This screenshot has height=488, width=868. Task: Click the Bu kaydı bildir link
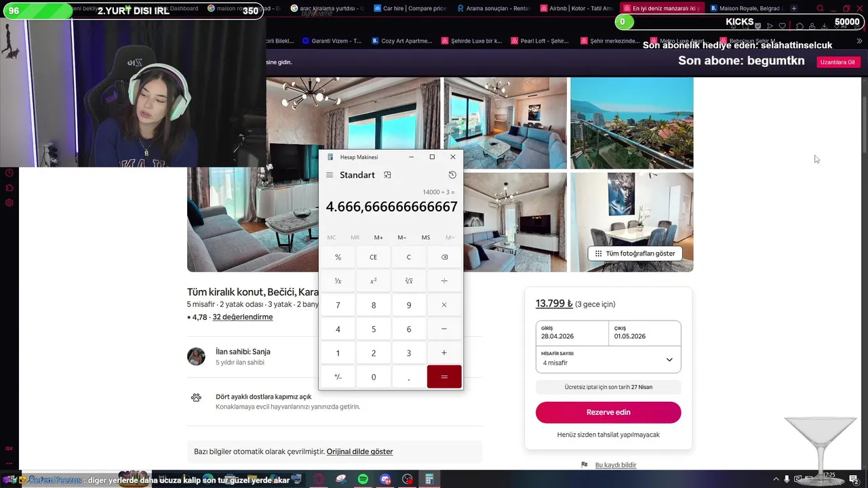coord(616,465)
